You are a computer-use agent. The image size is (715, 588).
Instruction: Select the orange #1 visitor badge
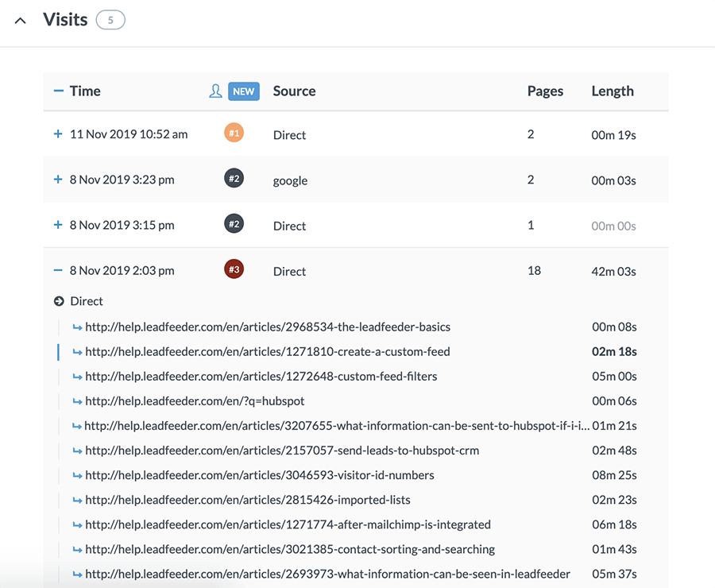(x=234, y=133)
